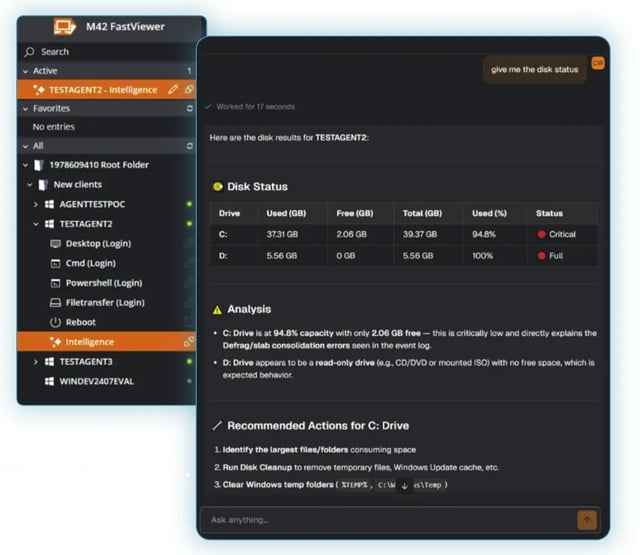640x555 pixels.
Task: Select WINDEV2407EVAL client
Action: coord(97,381)
